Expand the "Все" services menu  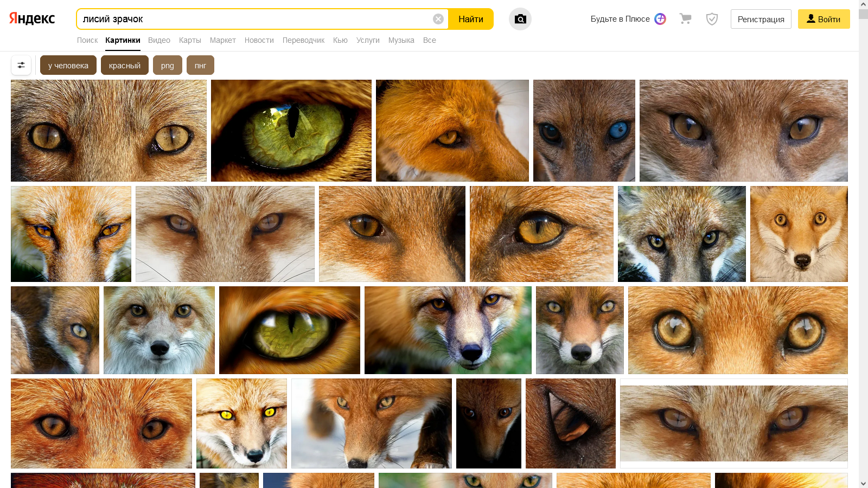coord(430,40)
